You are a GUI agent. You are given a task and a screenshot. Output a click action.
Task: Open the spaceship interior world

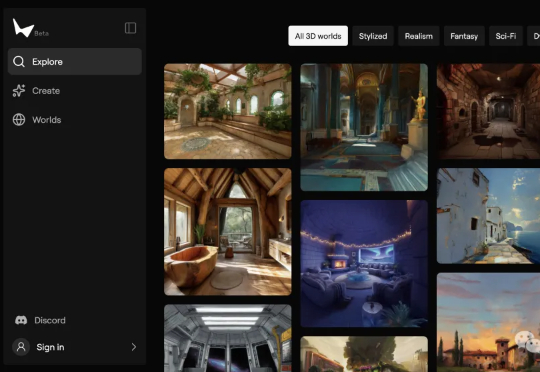coord(228,338)
